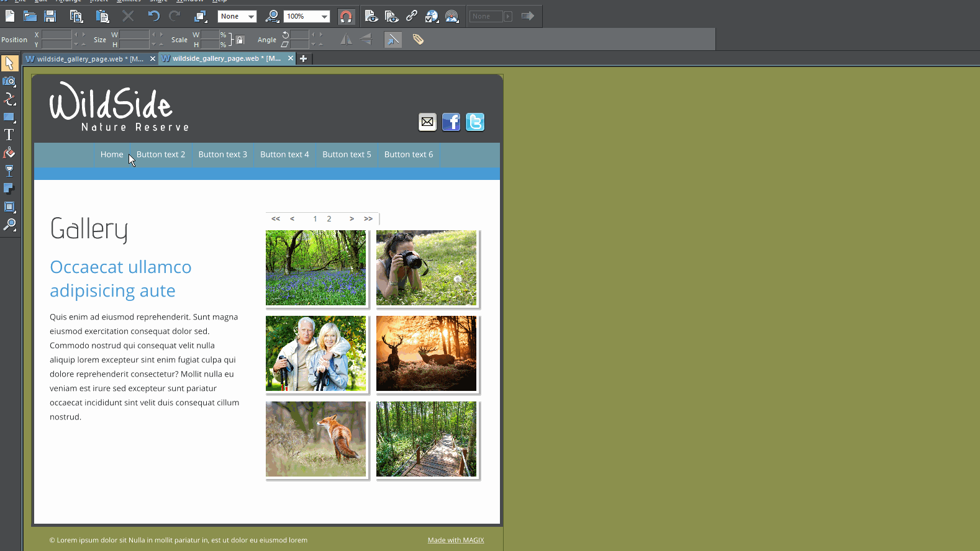The height and width of the screenshot is (551, 980).
Task: Click the Home navigation button
Action: point(112,155)
